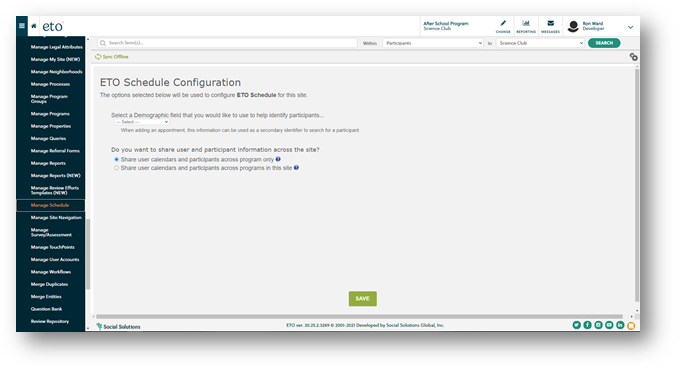Open the gear settings icon
678x370 pixels.
[x=633, y=57]
